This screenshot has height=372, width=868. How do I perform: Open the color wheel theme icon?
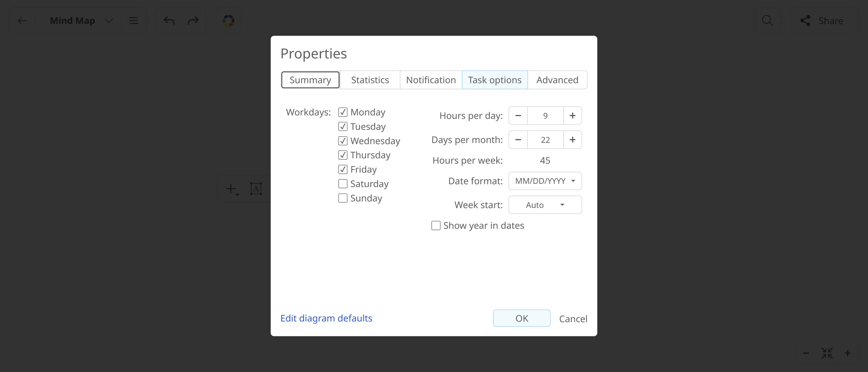click(228, 21)
